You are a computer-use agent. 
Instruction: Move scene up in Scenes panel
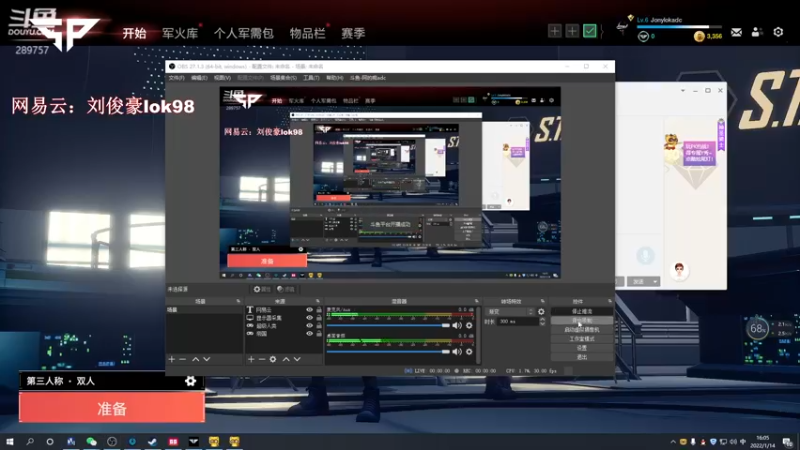click(x=195, y=359)
